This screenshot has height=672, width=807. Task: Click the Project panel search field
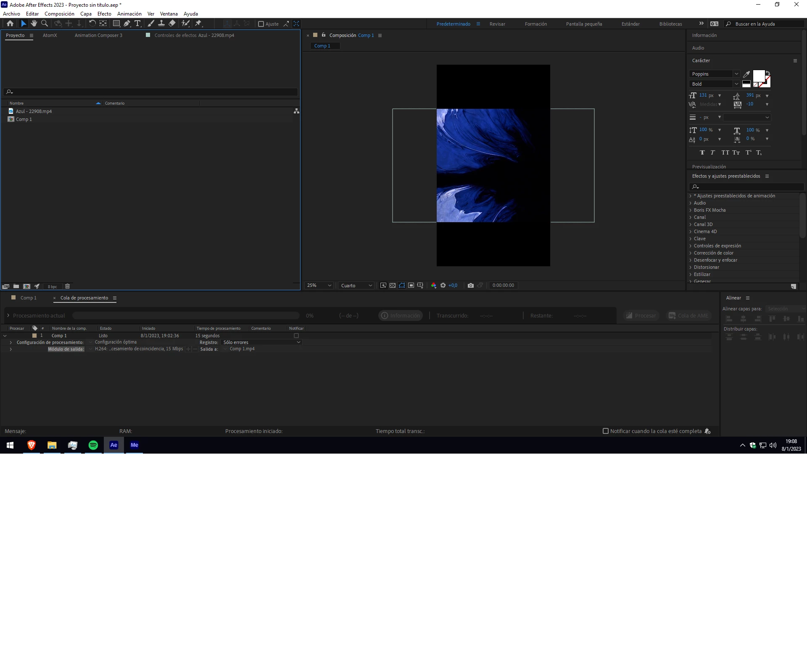click(151, 92)
